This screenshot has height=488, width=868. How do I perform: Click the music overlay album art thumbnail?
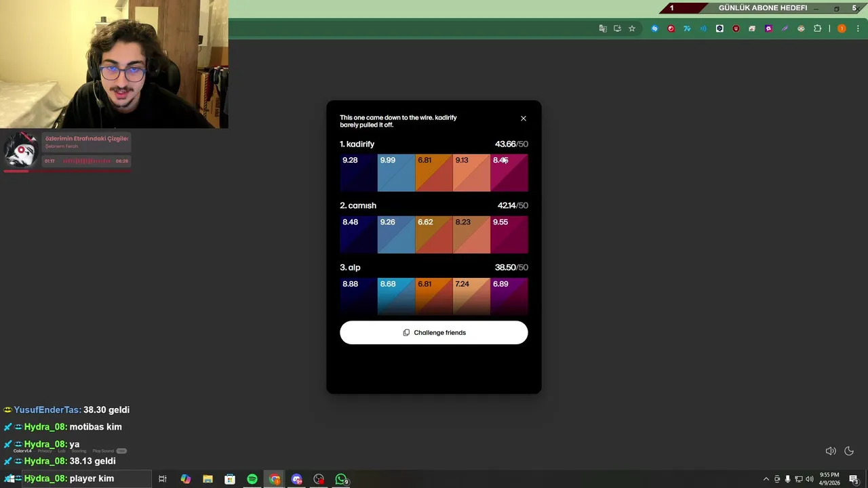coord(21,149)
